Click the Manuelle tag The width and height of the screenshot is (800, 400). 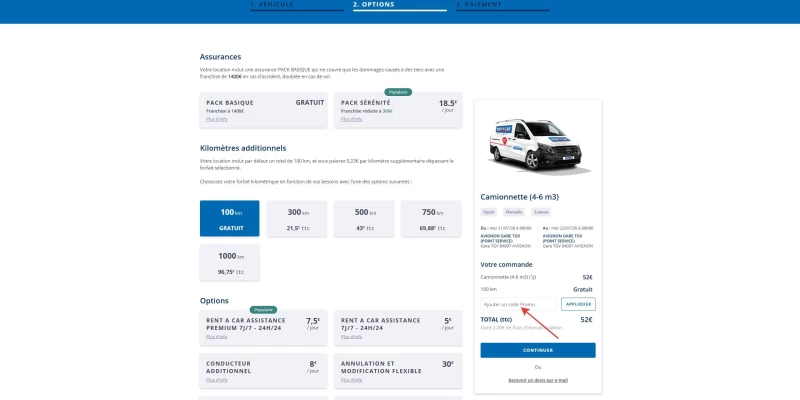click(x=514, y=212)
